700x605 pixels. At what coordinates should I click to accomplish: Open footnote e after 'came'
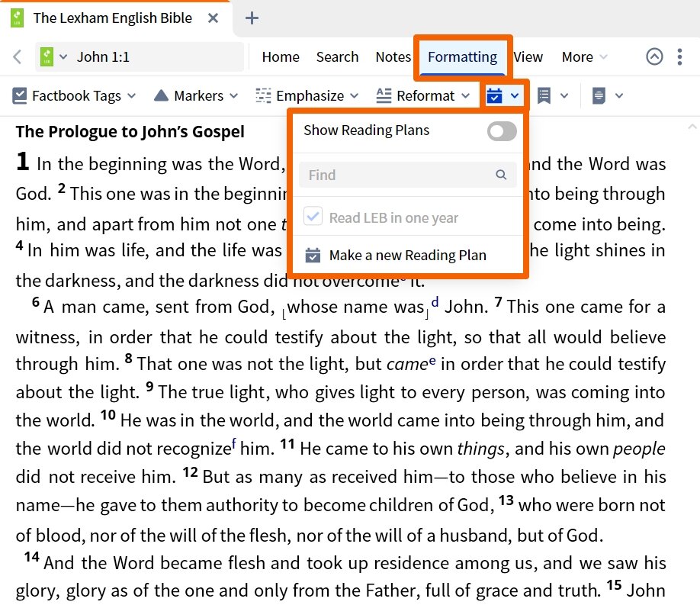point(432,360)
